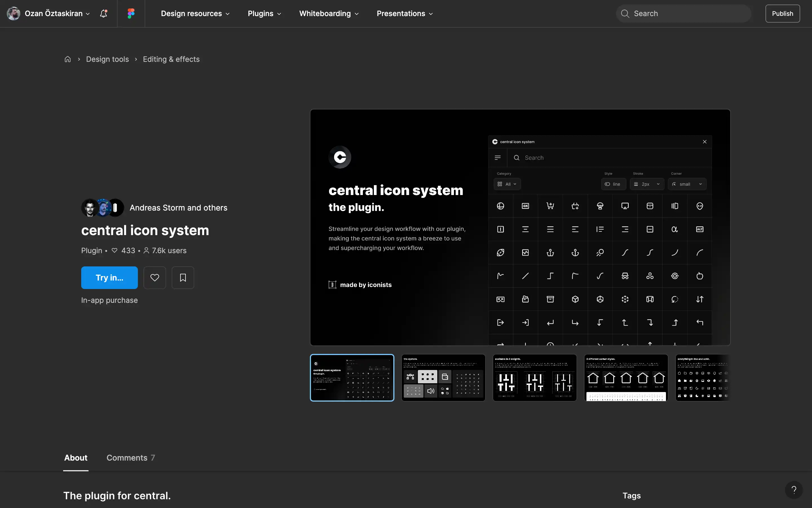Viewport: 812px width, 508px height.
Task: Open the Corner small dropdown in preview
Action: (x=687, y=184)
